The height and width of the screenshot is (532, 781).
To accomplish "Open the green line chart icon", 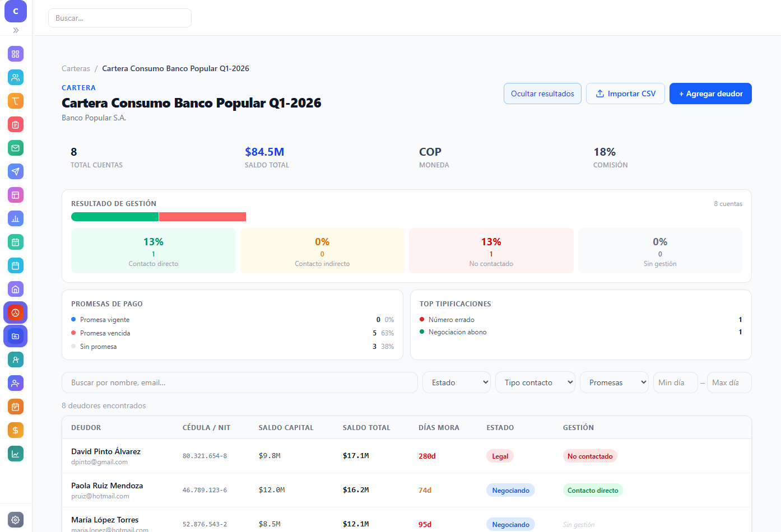I will click(16, 454).
